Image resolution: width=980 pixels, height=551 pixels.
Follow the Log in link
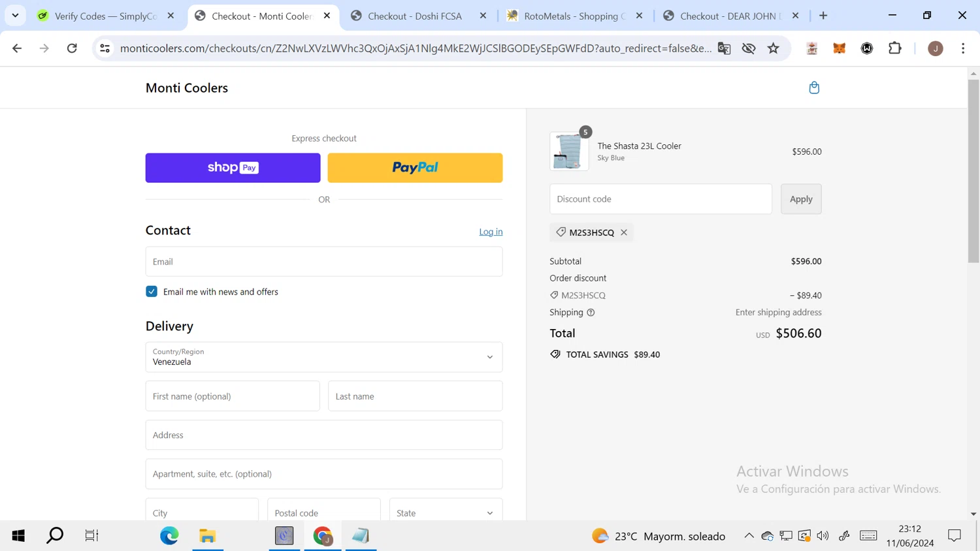tap(491, 232)
